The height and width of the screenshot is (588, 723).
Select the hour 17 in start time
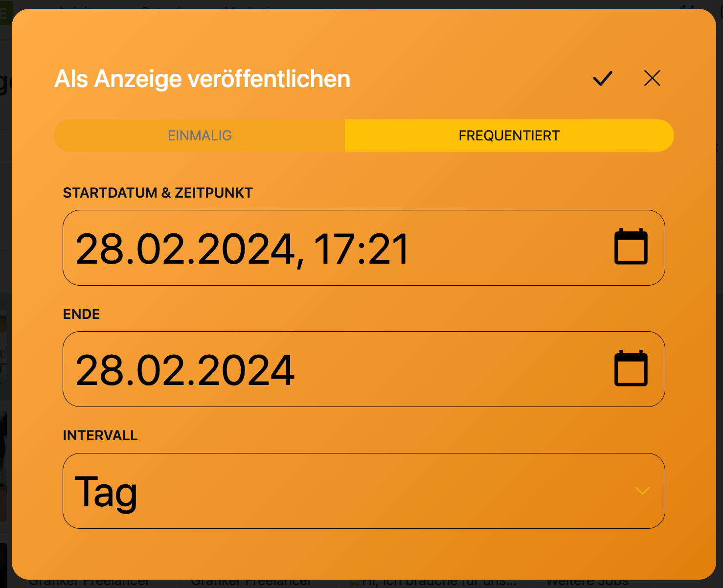pos(334,249)
